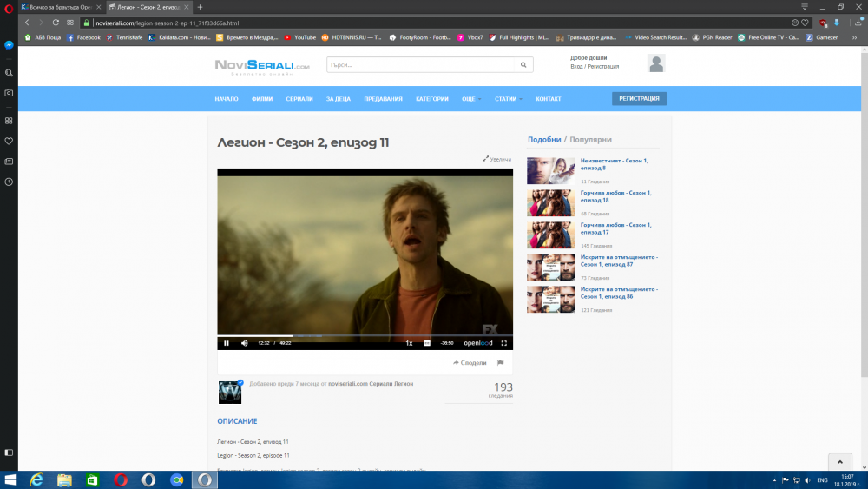868x489 pixels.
Task: Click the openload logo in player
Action: [477, 343]
